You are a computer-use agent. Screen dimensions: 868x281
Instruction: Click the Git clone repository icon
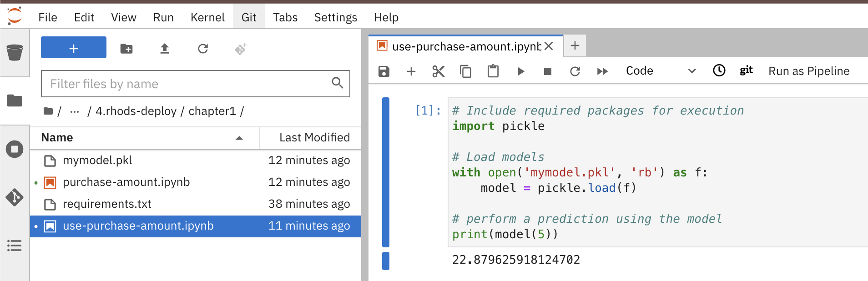[x=241, y=49]
